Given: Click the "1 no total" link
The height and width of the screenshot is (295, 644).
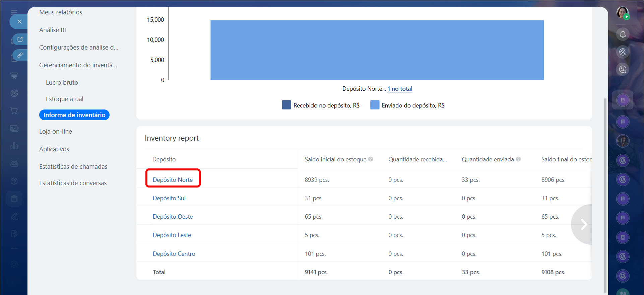Looking at the screenshot, I should point(400,89).
